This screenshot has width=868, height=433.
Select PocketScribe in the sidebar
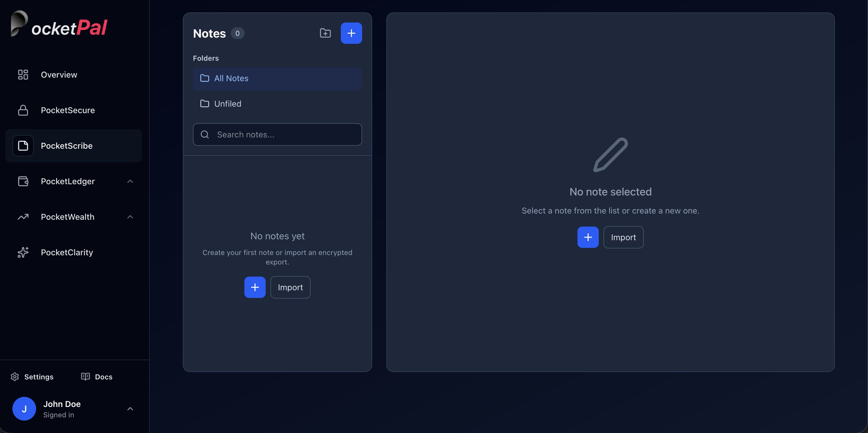point(74,146)
